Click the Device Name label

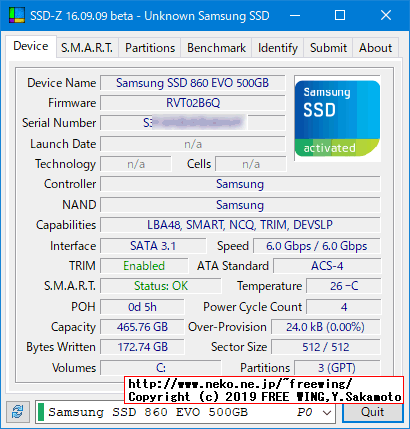point(62,83)
